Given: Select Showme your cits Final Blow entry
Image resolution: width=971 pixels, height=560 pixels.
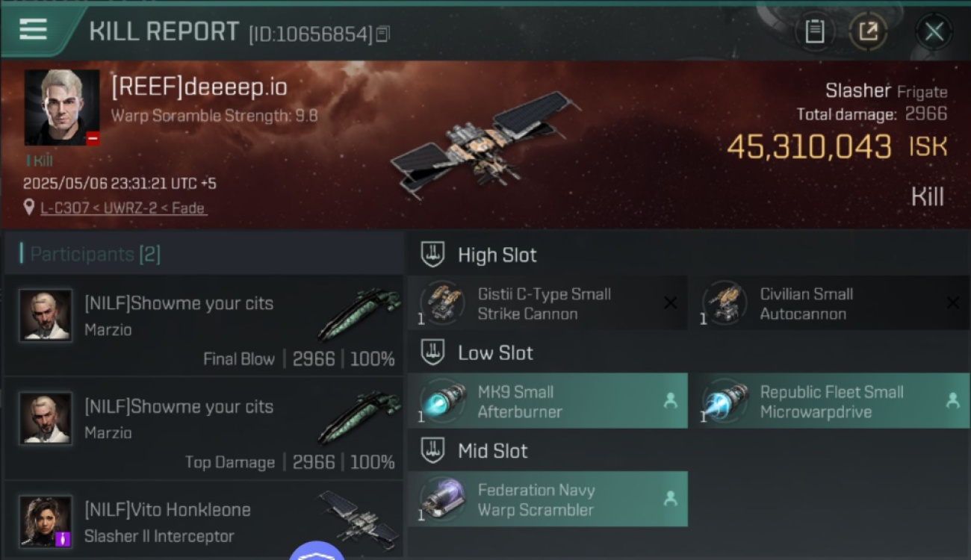Looking at the screenshot, I should click(x=204, y=326).
